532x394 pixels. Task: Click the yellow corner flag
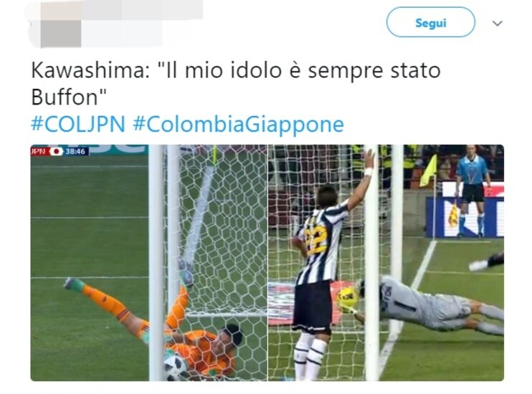pyautogui.click(x=429, y=171)
